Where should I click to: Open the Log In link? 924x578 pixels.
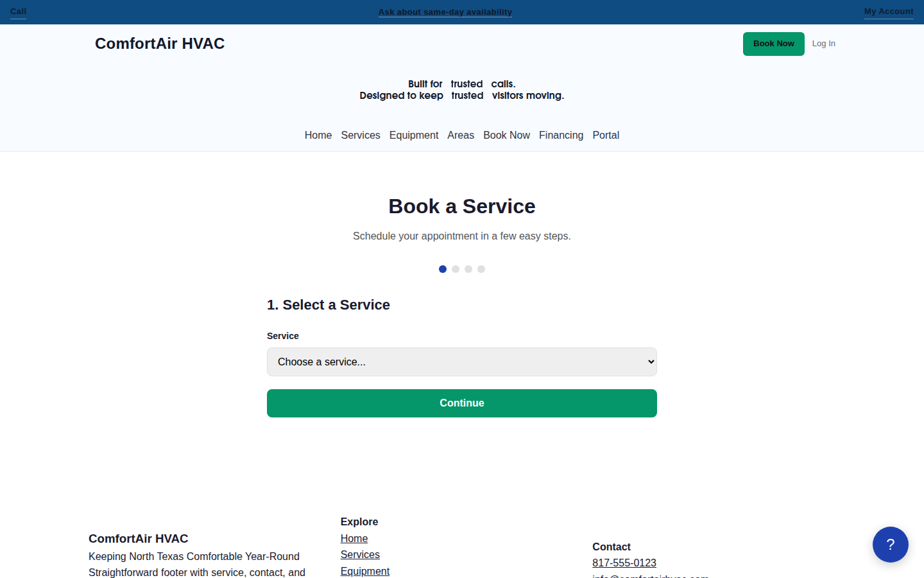pyautogui.click(x=824, y=44)
